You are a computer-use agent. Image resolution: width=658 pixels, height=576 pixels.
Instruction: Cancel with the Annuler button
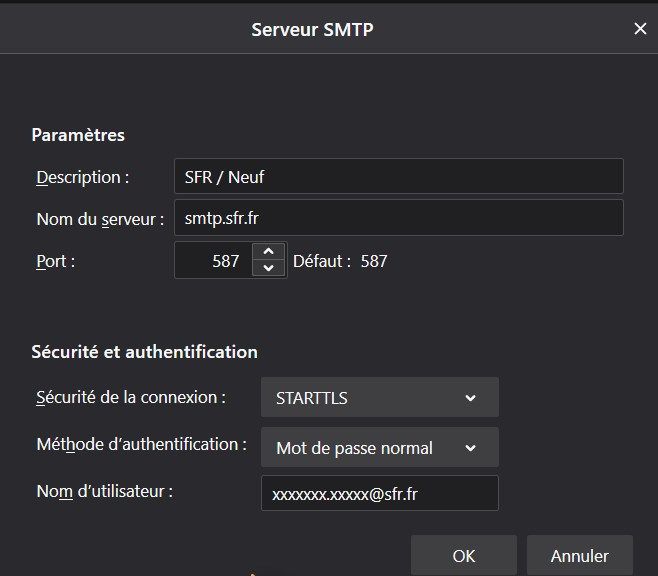(580, 555)
